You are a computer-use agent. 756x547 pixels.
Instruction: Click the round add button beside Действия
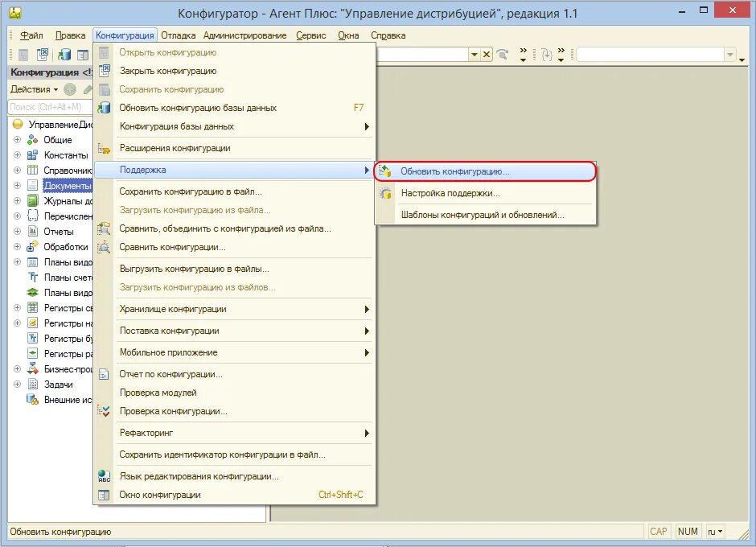click(70, 89)
